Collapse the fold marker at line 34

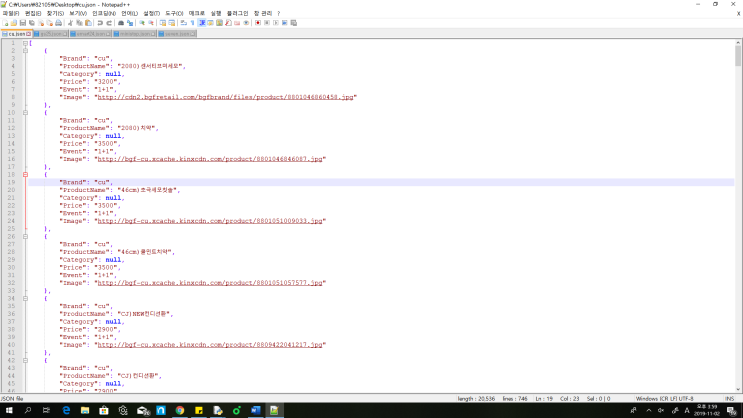click(x=26, y=299)
